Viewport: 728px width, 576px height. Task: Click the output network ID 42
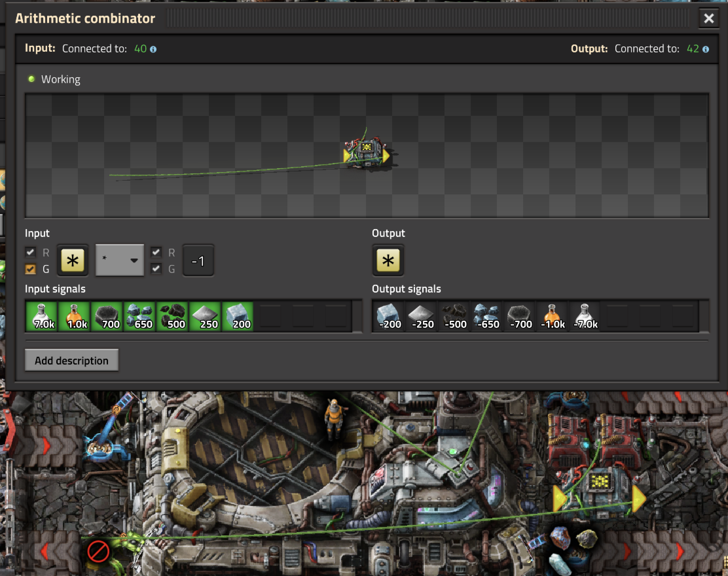pos(693,49)
